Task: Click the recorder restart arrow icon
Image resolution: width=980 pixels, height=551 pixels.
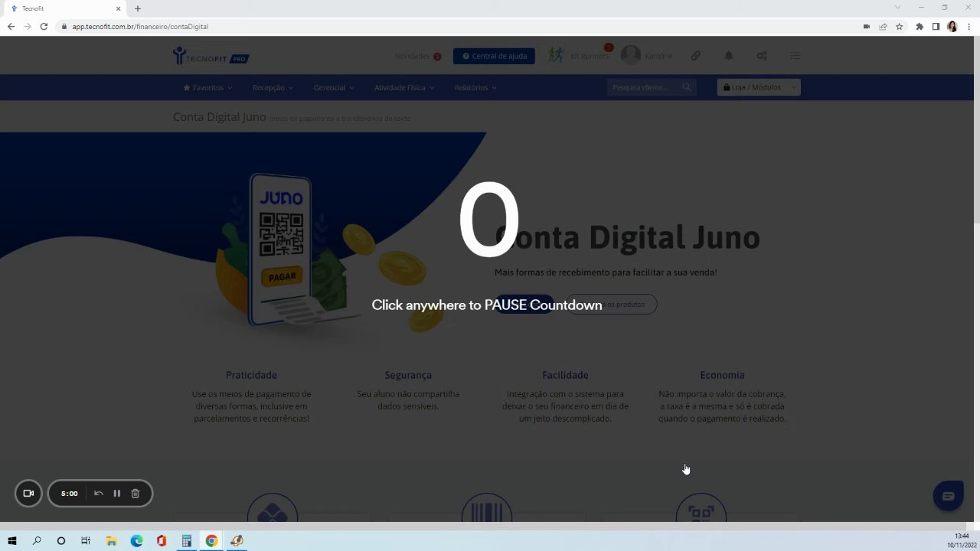Action: (x=99, y=494)
